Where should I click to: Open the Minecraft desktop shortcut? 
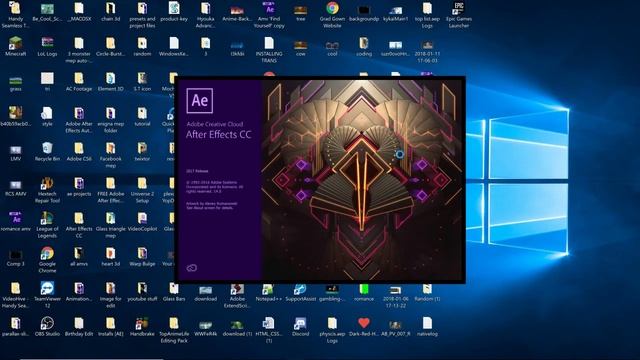point(16,46)
